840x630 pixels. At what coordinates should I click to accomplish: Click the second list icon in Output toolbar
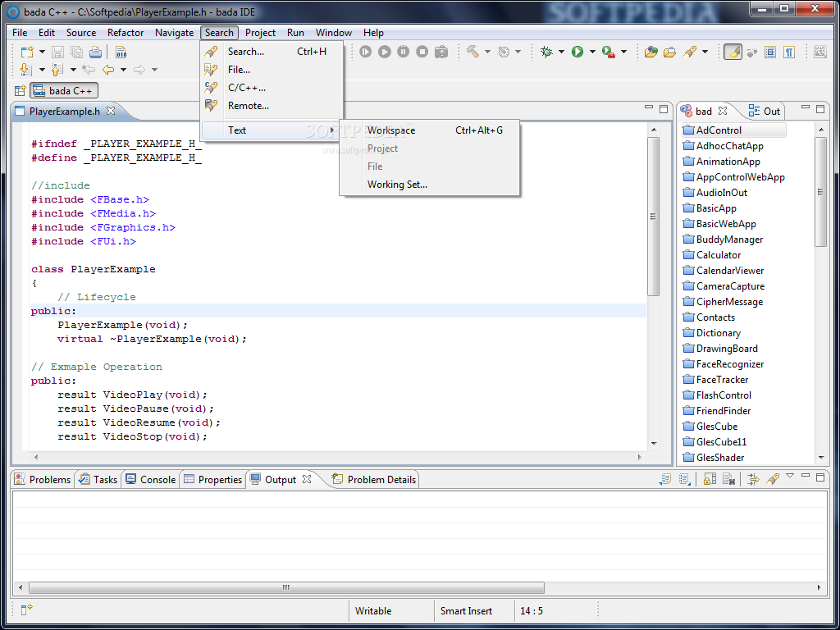[x=684, y=479]
